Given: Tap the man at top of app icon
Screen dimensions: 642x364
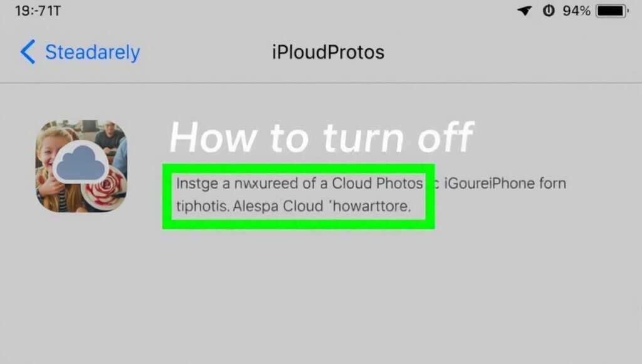Looking at the screenshot, I should (109, 135).
